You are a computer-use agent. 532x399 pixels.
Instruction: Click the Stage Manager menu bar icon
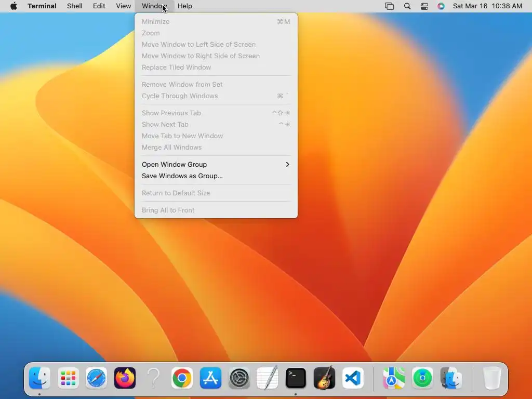click(x=390, y=6)
